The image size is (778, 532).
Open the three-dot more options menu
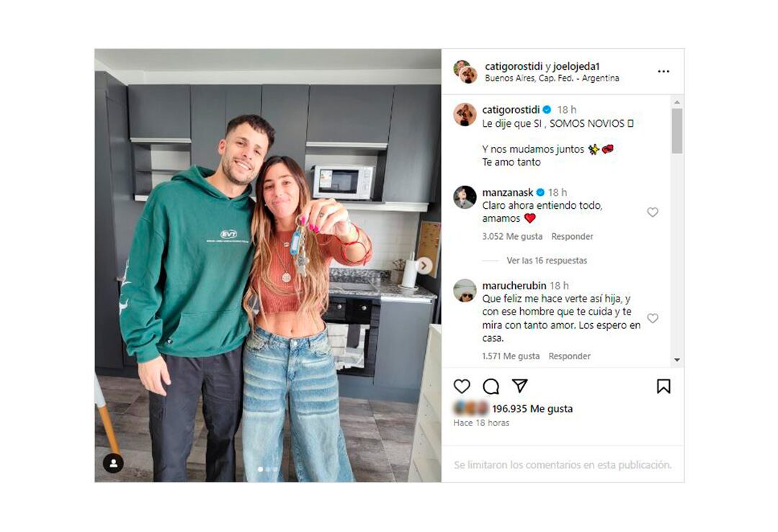coord(663,71)
